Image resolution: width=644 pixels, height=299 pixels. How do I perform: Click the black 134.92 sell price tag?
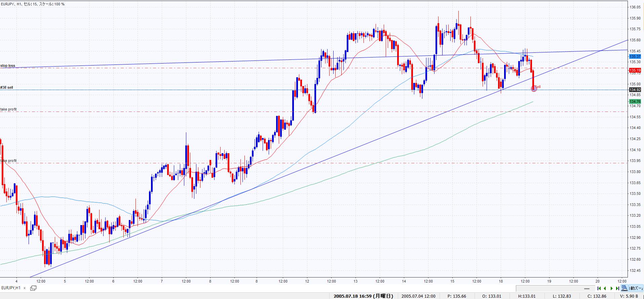635,90
